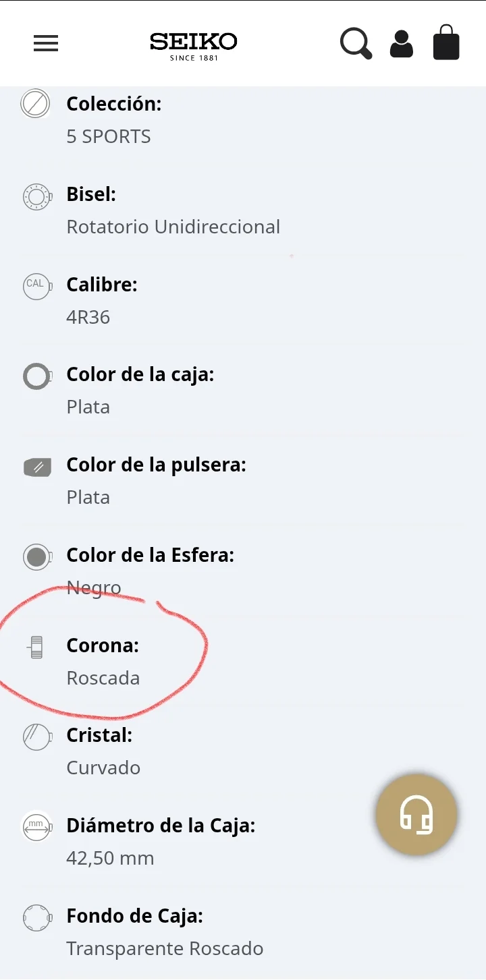Select the 4R36 calibre value
The width and height of the screenshot is (486, 980).
coord(88,317)
